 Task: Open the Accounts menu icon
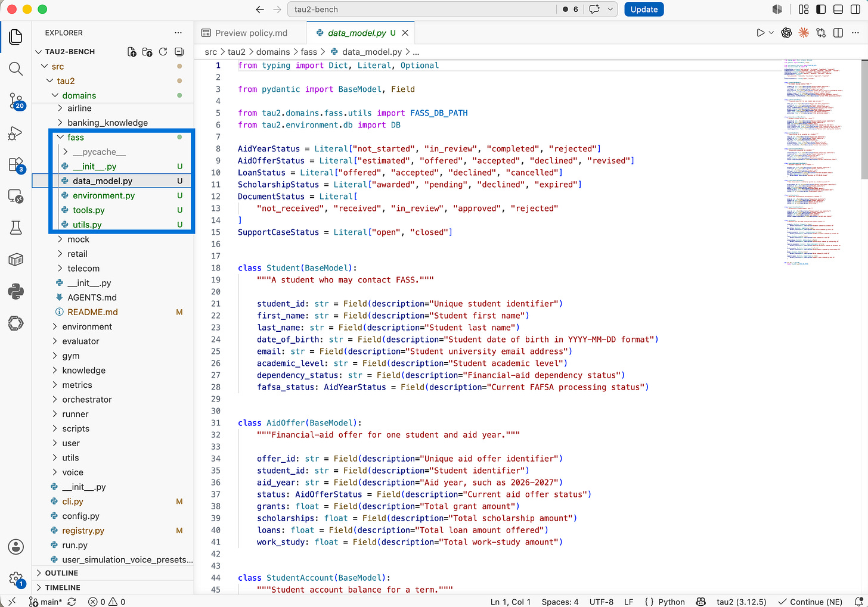pyautogui.click(x=16, y=547)
